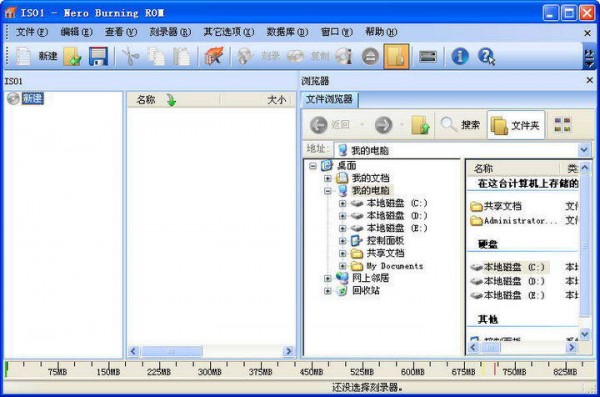600x397 pixels.
Task: Open the 数据库 (Database) menu
Action: [x=287, y=32]
